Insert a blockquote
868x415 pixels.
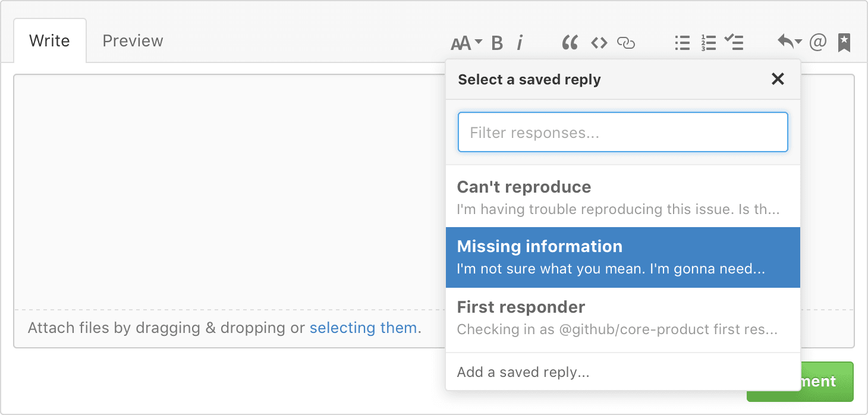click(x=570, y=42)
